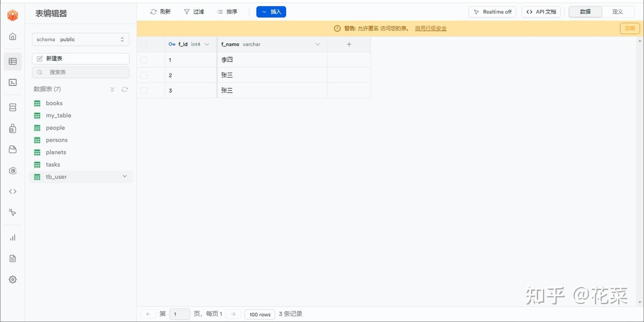Image resolution: width=644 pixels, height=322 pixels.
Task: Switch to the 定义 tab
Action: (618, 12)
